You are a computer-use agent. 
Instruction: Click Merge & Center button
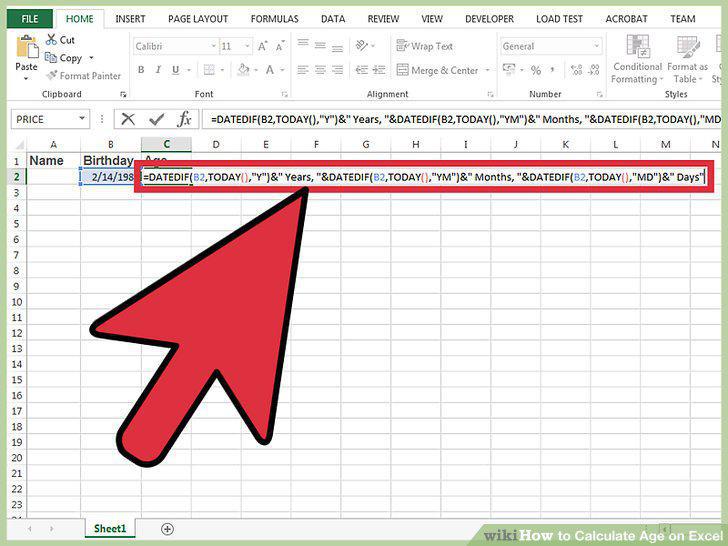[437, 70]
